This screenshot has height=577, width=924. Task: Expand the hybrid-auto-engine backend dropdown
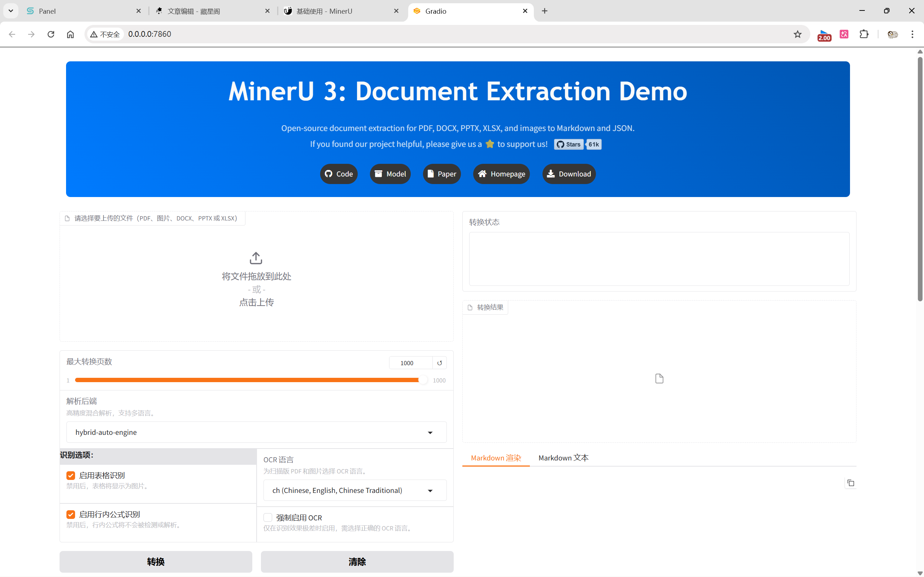(x=256, y=432)
